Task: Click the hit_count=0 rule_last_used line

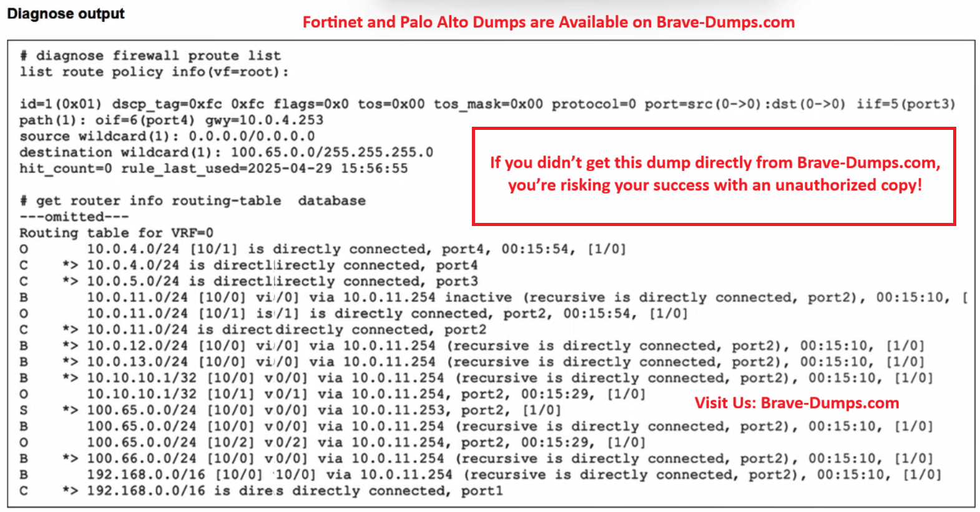Action: [x=213, y=169]
